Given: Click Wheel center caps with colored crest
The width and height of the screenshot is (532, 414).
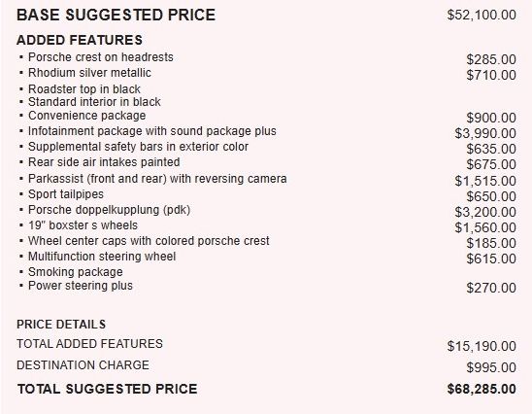Looking at the screenshot, I should tap(149, 241).
